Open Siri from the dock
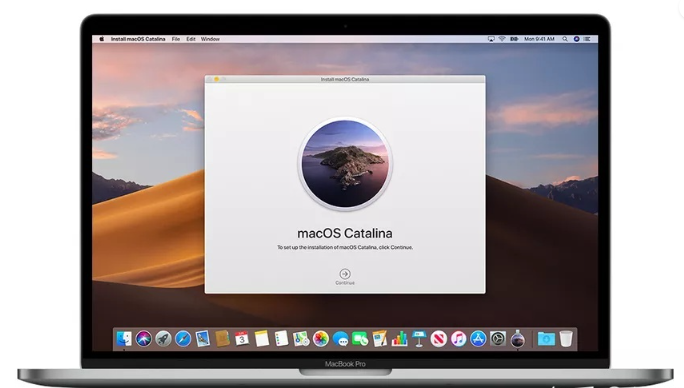The width and height of the screenshot is (684, 388). click(144, 339)
